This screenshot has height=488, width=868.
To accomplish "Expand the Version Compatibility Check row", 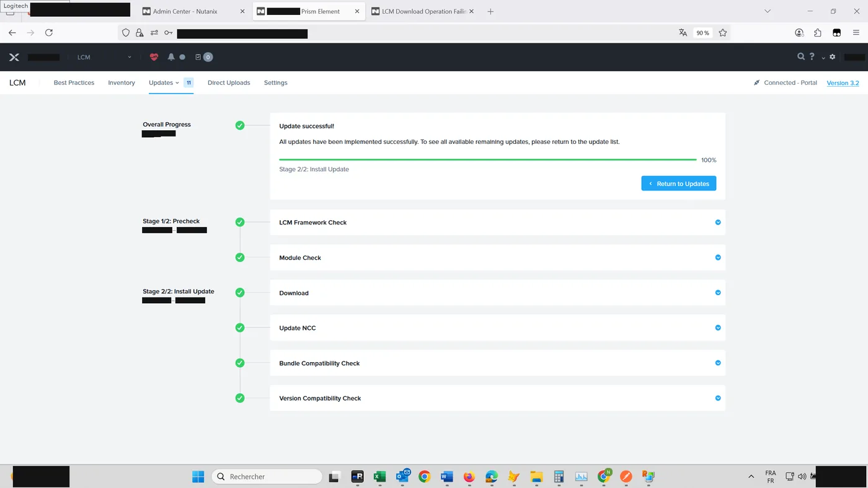I will tap(497, 398).
